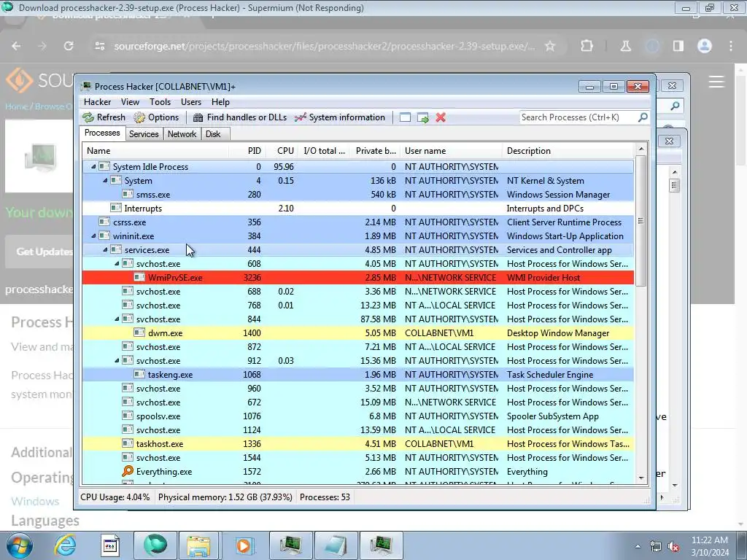The width and height of the screenshot is (747, 560).
Task: Collapse svchost.exe PID 844 node
Action: [117, 319]
